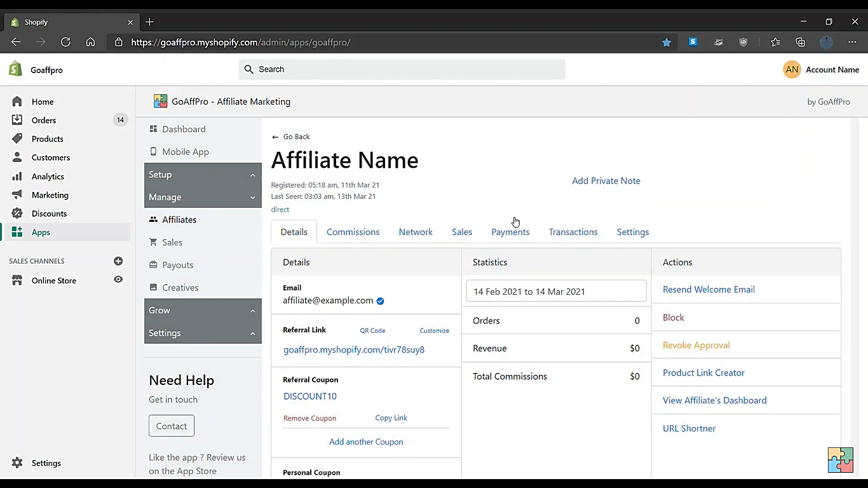Screen dimensions: 868x488
Task: Click Add another Coupon
Action: point(366,442)
